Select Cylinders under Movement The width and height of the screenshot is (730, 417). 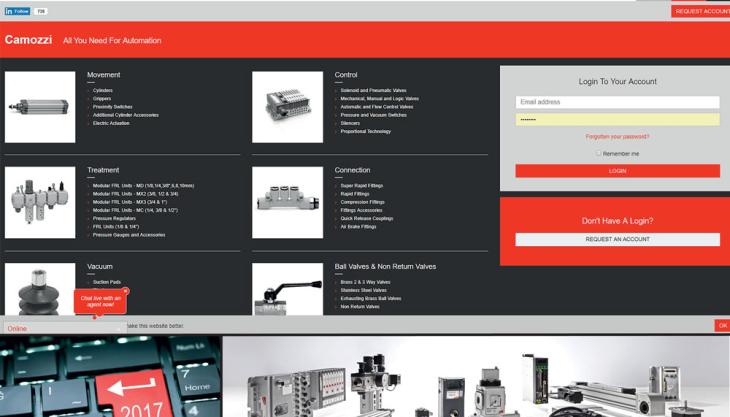[102, 90]
